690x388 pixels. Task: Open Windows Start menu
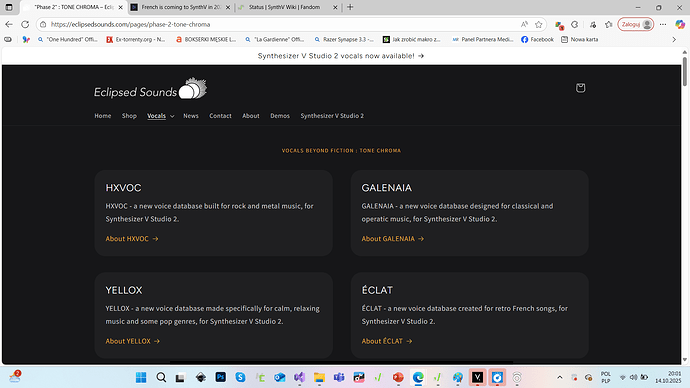pyautogui.click(x=141, y=377)
